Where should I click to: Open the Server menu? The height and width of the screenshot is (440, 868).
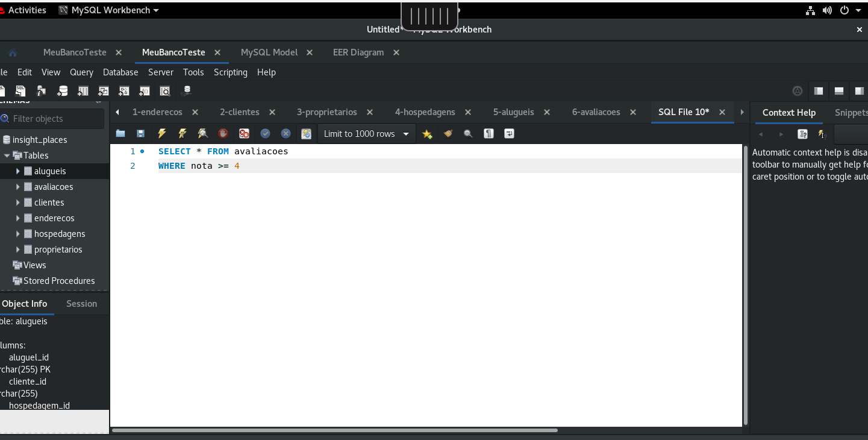pos(161,72)
